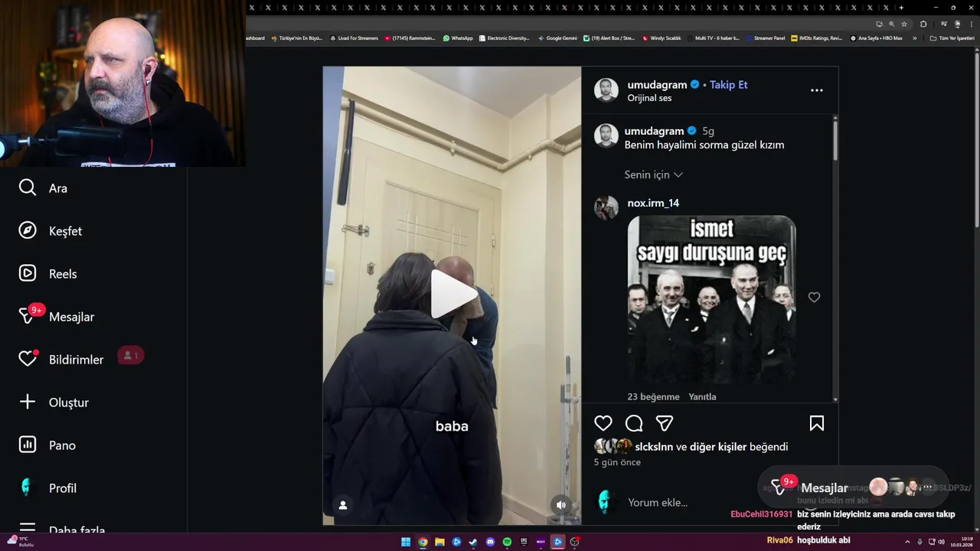Click "5 gün önce" post timestamp
This screenshot has width=980, height=551.
click(x=617, y=462)
